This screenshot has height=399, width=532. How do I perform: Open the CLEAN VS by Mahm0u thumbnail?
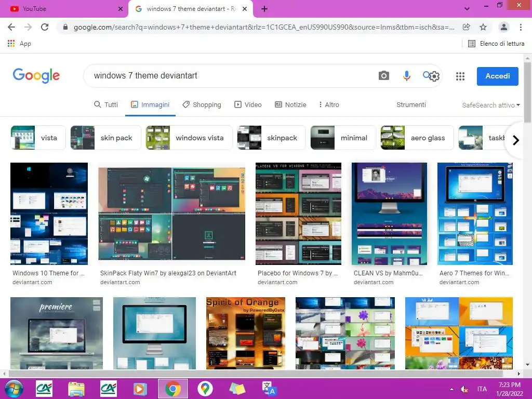389,214
